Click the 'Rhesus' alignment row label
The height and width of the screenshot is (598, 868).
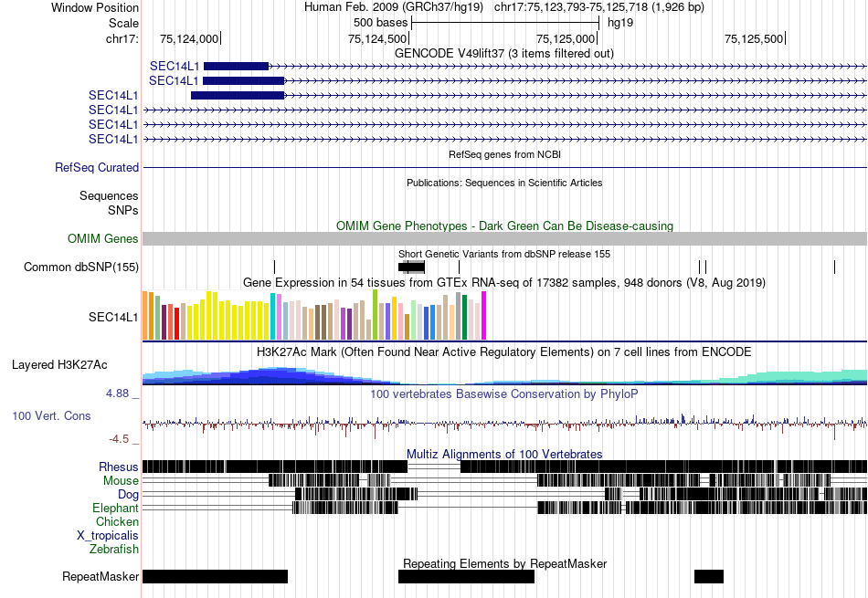(x=119, y=467)
